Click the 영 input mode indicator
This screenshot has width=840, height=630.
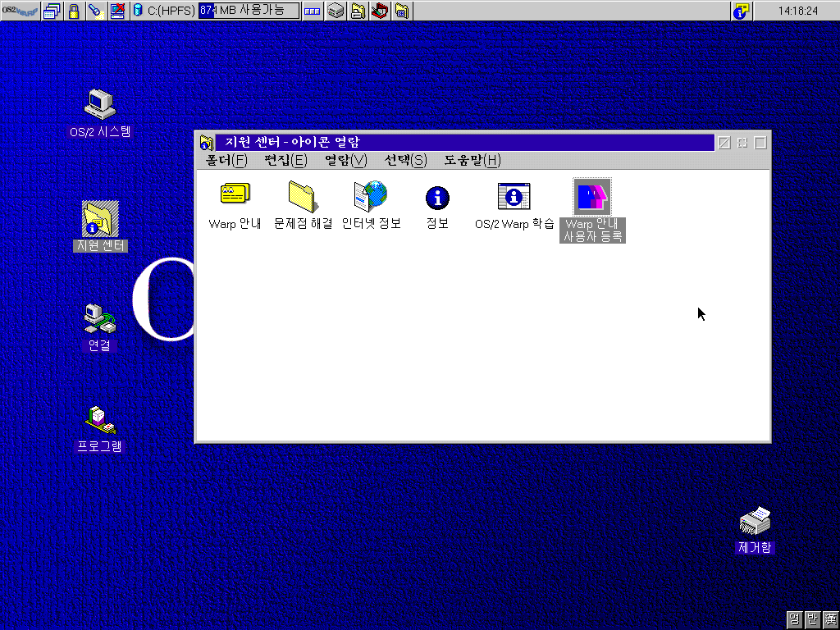click(x=794, y=619)
